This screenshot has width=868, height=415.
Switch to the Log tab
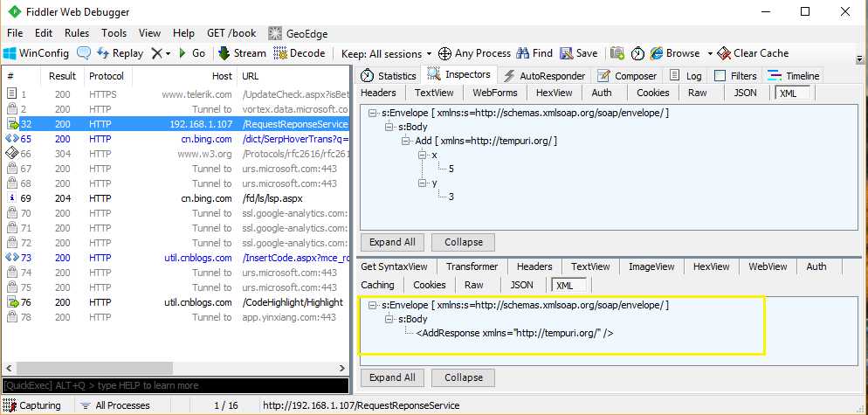[685, 75]
